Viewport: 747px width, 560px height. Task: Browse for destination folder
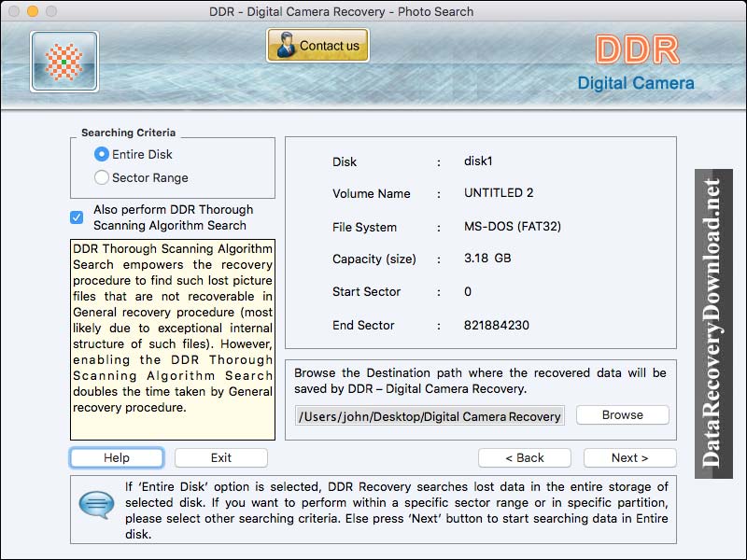[x=623, y=414]
